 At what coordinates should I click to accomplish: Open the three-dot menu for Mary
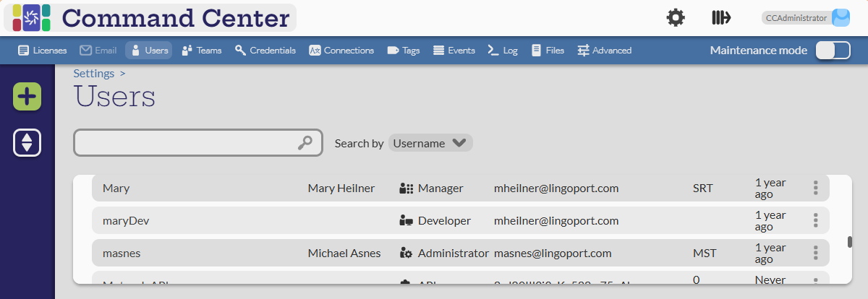point(815,188)
